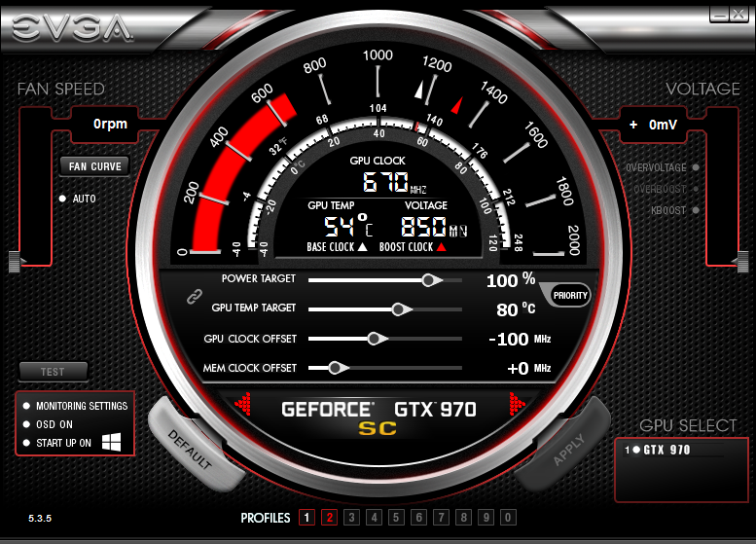Open the Fan Curve editor
The height and width of the screenshot is (544, 756).
point(95,166)
